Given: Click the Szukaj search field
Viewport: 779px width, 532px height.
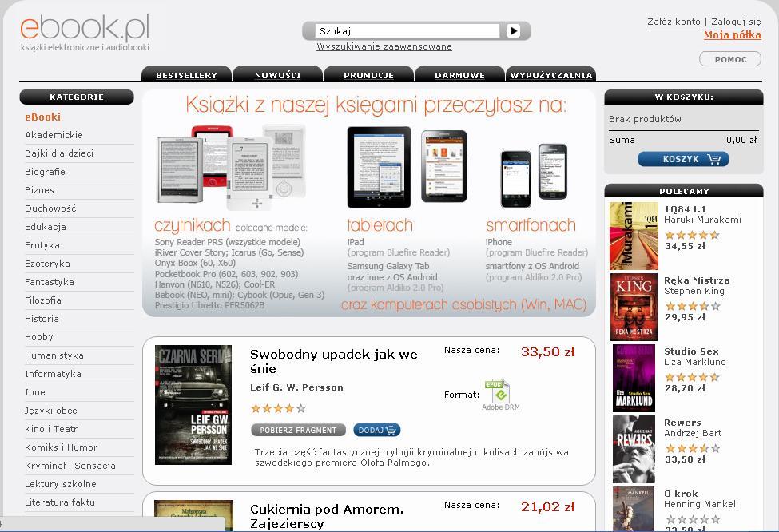Looking at the screenshot, I should click(407, 31).
